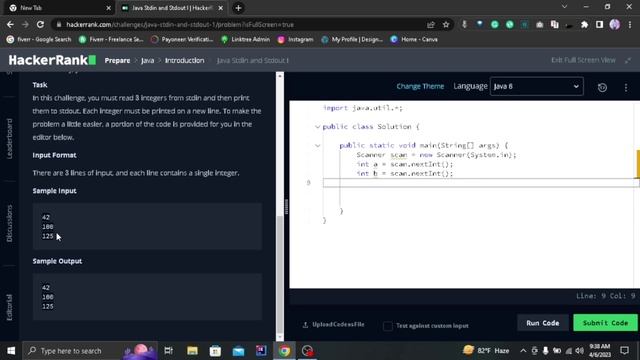Open Microsoft Store from the taskbar
The height and width of the screenshot is (360, 640).
[215, 351]
